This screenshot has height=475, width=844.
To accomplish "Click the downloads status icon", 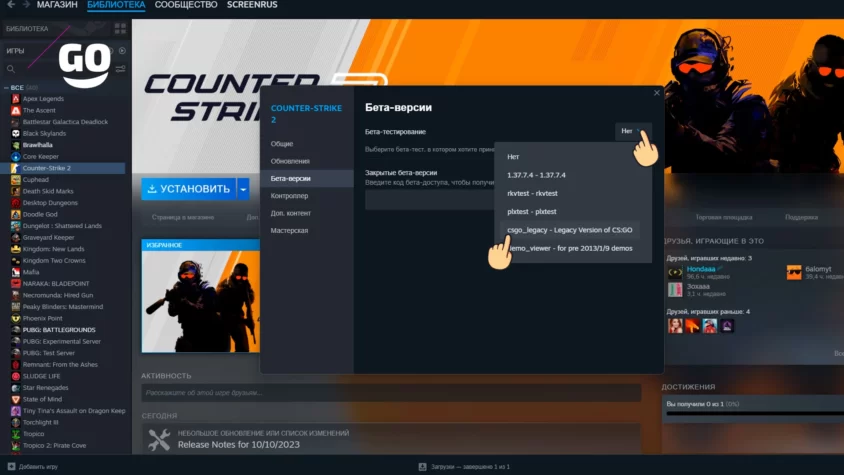I will click(x=423, y=467).
